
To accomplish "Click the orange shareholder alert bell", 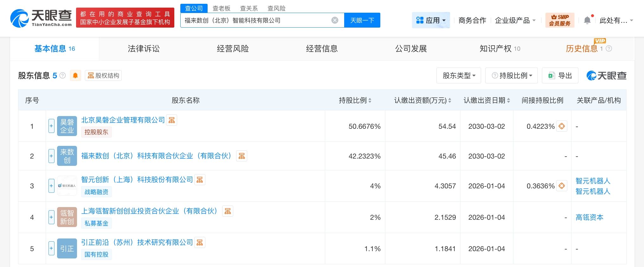I will (75, 75).
